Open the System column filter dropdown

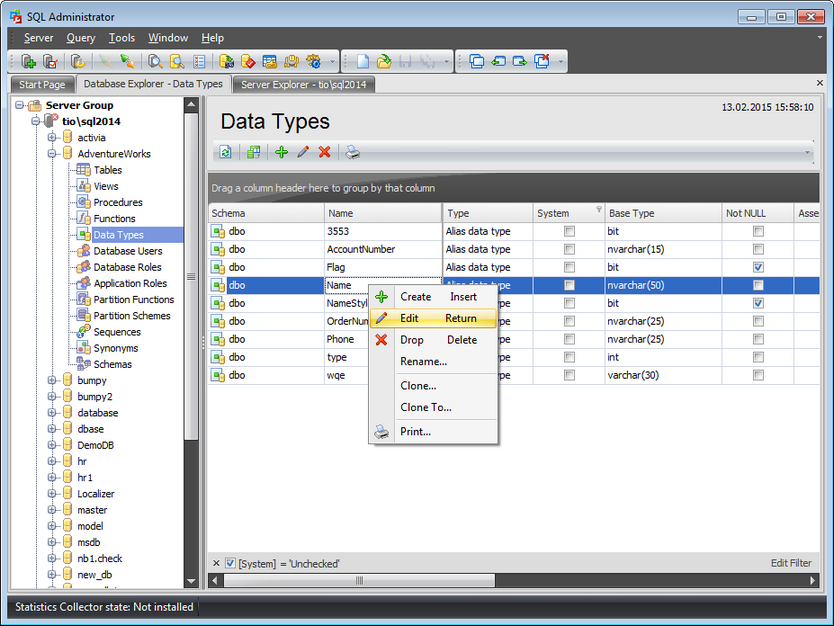(599, 210)
